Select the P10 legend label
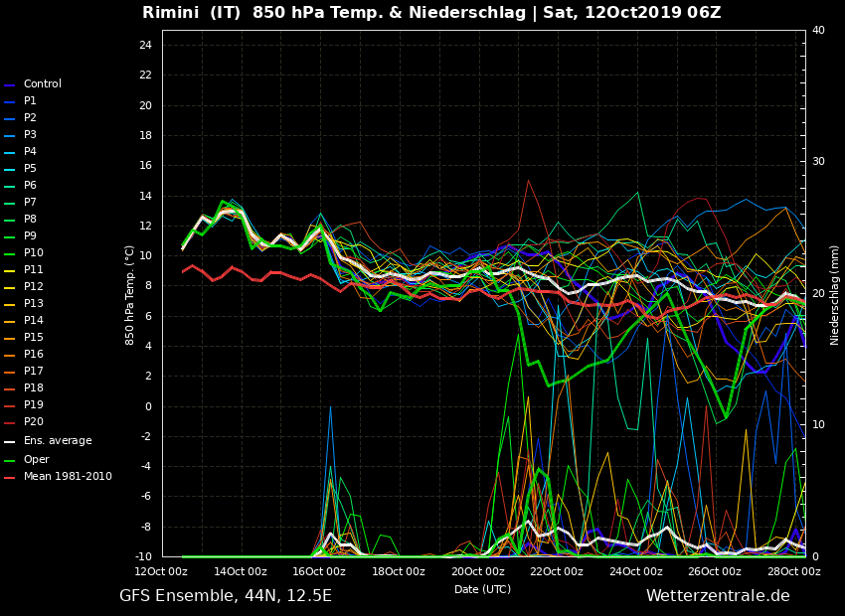This screenshot has height=616, width=845. point(33,253)
